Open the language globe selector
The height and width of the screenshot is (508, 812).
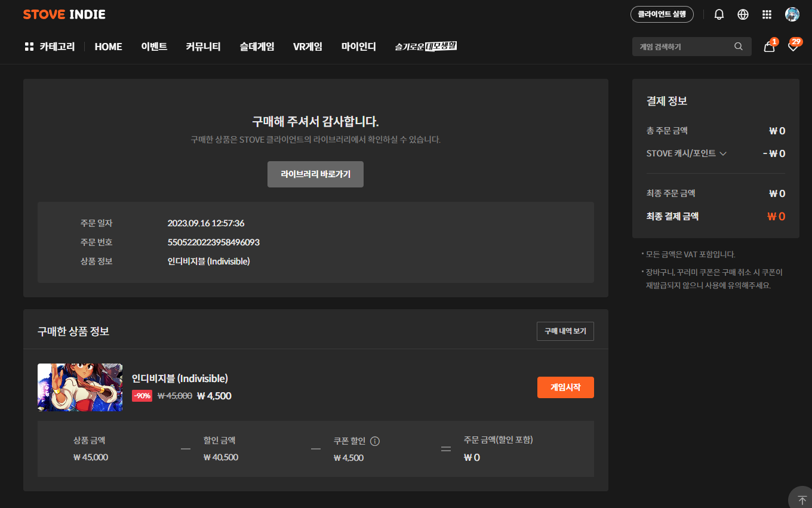[743, 14]
